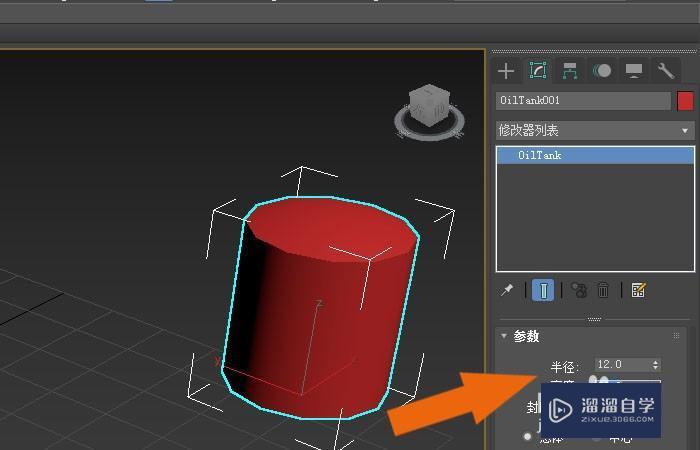Open the Utilities wrench tab
The image size is (700, 450).
(x=665, y=71)
